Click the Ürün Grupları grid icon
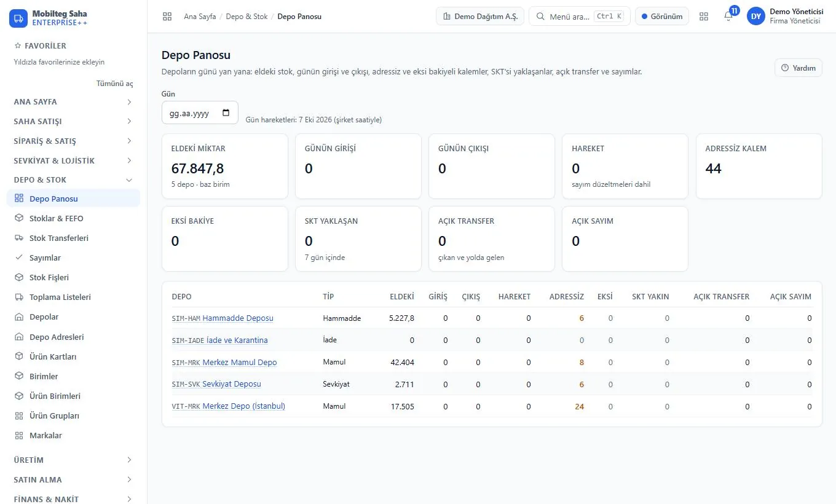The image size is (836, 504). (18, 415)
